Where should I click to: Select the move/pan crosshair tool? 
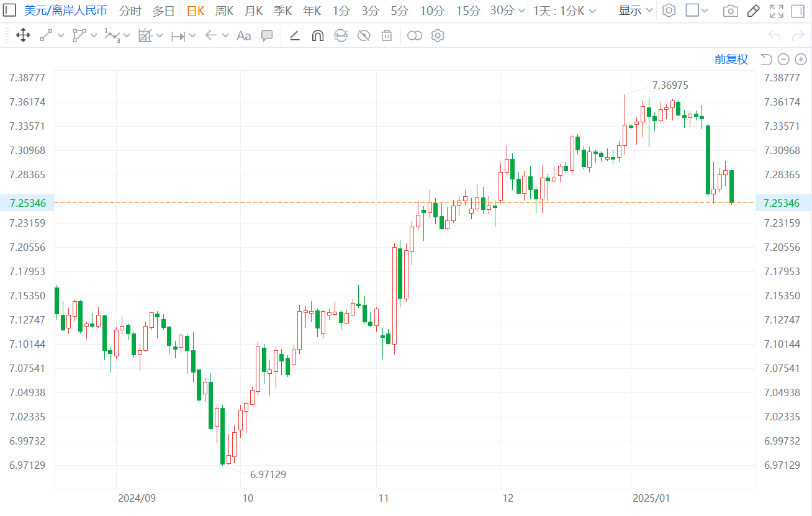click(23, 35)
